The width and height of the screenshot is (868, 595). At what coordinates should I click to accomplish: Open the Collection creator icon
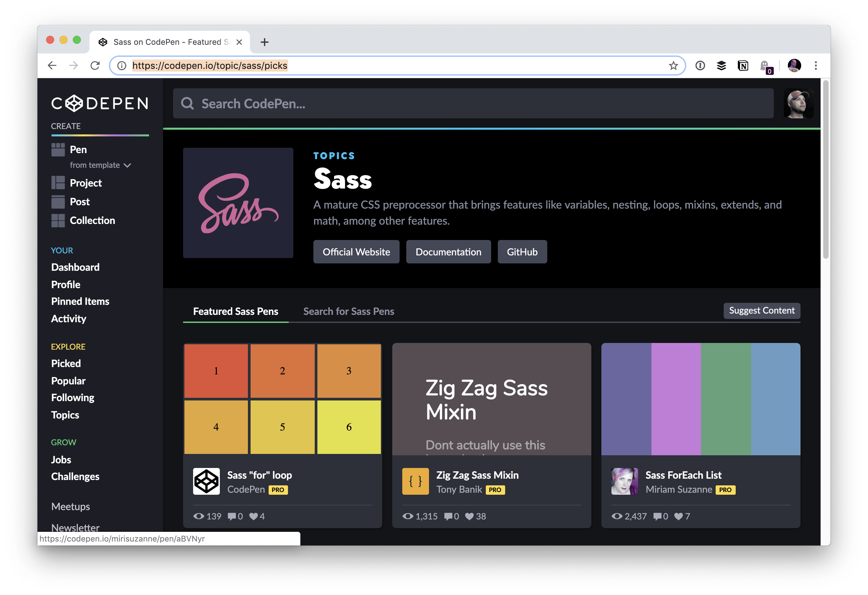(x=58, y=221)
